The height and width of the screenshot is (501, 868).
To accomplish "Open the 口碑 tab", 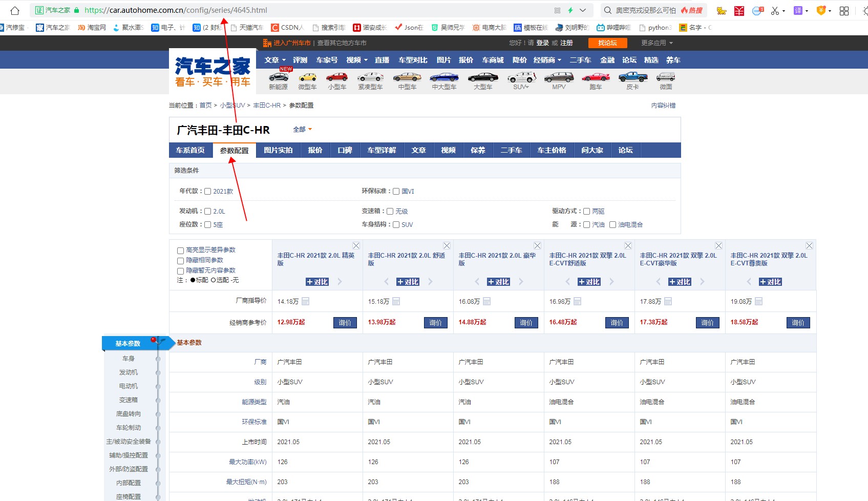I will pos(345,150).
